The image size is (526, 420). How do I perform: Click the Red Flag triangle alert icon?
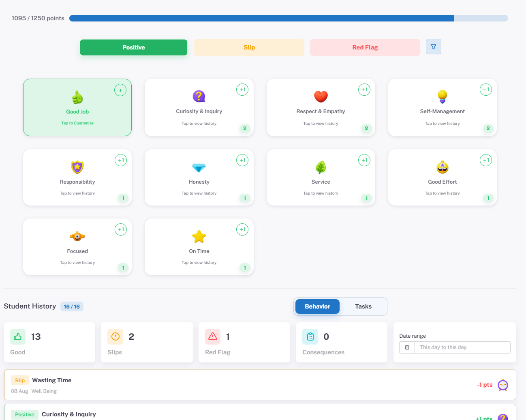tap(213, 336)
